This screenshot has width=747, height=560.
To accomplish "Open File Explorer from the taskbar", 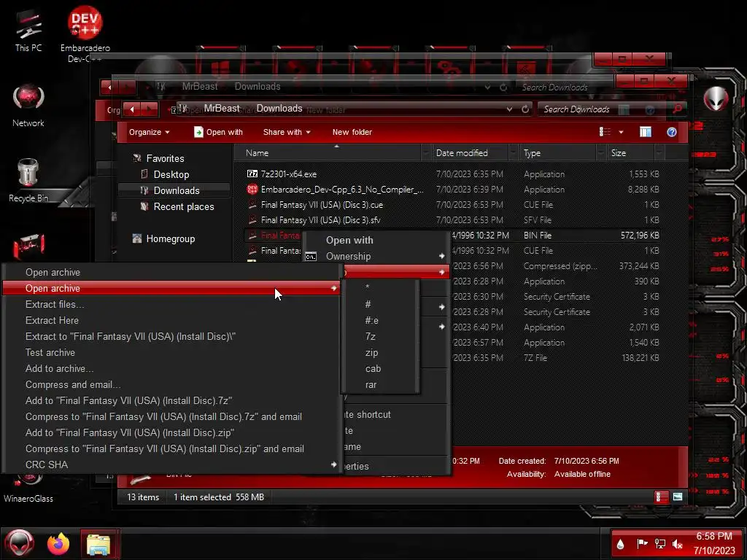I will click(98, 544).
